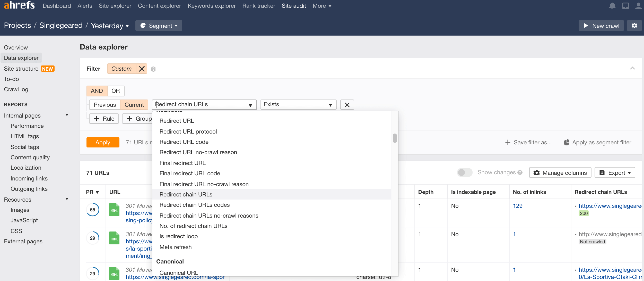Open Rank tracker
644x281 pixels.
click(259, 6)
